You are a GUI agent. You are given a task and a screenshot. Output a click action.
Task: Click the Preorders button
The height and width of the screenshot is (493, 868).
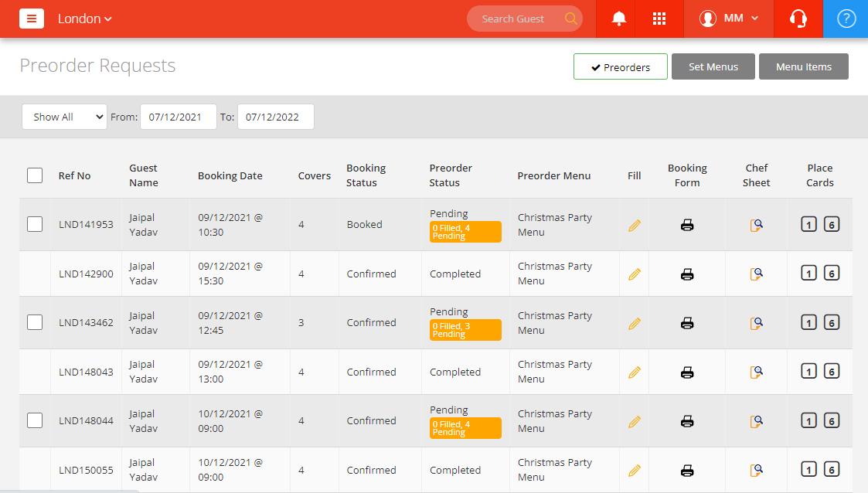(620, 66)
